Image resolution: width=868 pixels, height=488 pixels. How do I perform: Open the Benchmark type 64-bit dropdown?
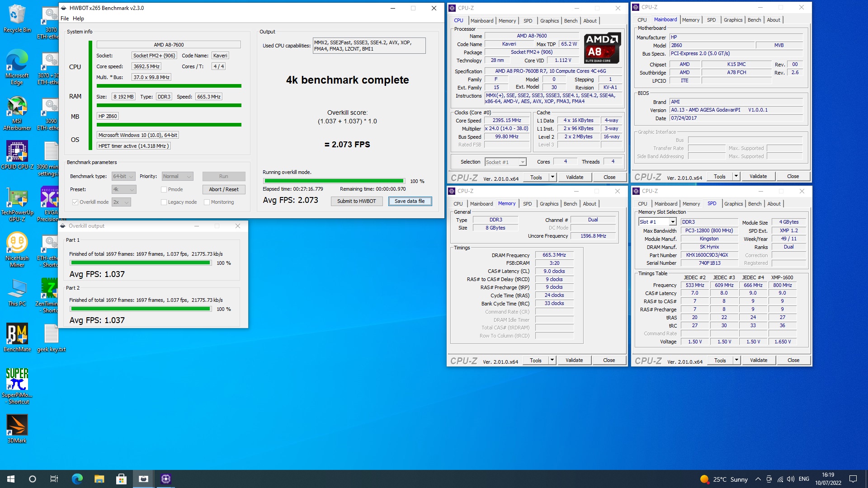click(123, 176)
